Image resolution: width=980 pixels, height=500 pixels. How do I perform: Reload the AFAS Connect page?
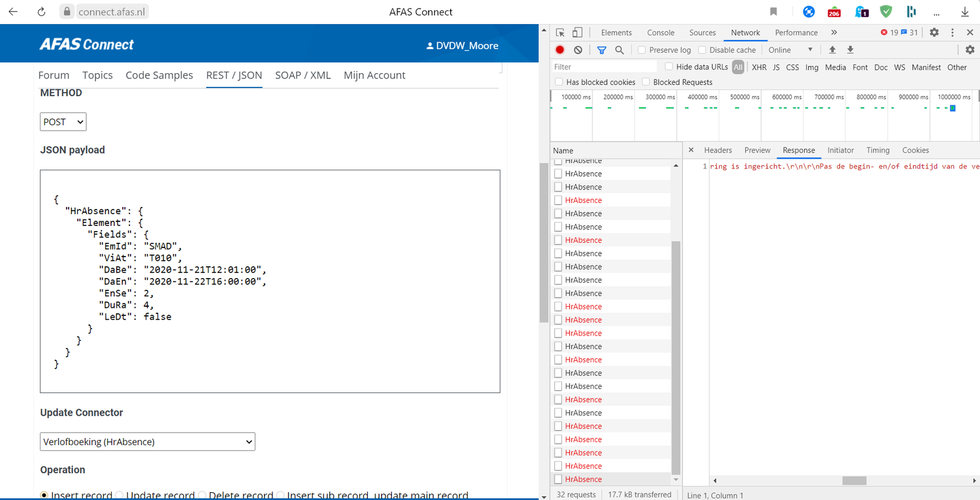41,12
